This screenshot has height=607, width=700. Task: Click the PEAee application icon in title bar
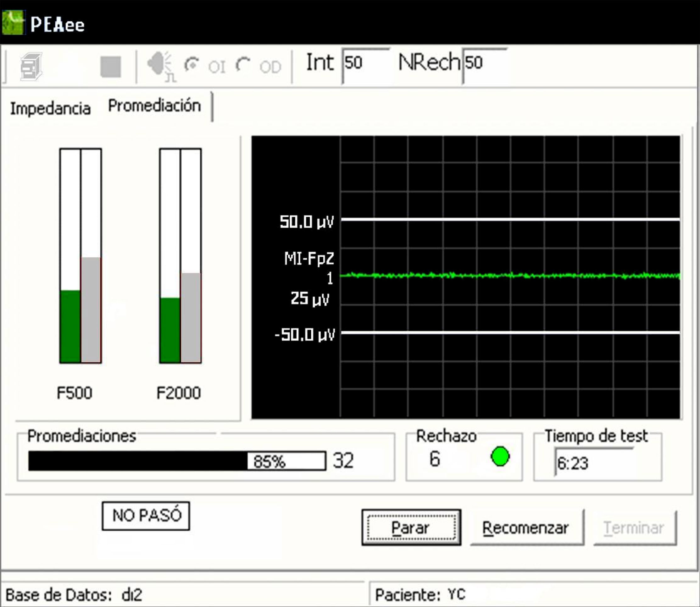coord(13,22)
